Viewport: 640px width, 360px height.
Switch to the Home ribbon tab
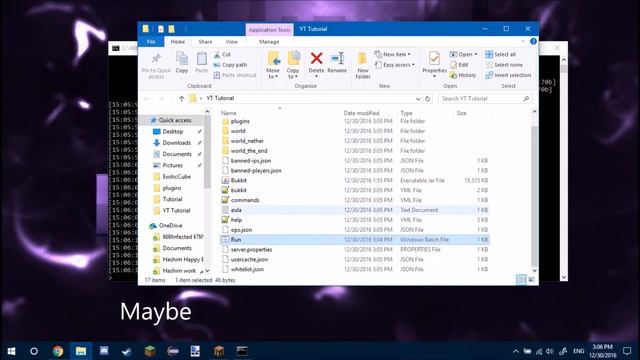click(178, 42)
